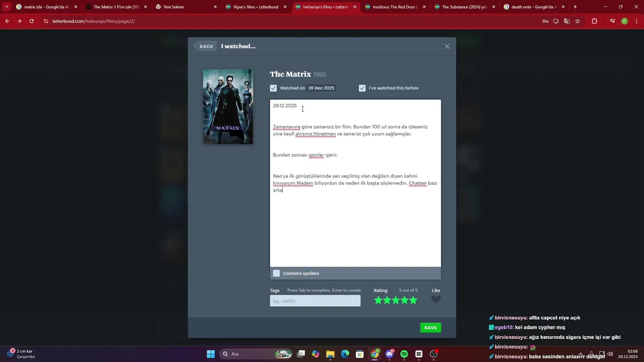Open the weather widget 2 cm kar
The image size is (644, 362).
point(20,354)
